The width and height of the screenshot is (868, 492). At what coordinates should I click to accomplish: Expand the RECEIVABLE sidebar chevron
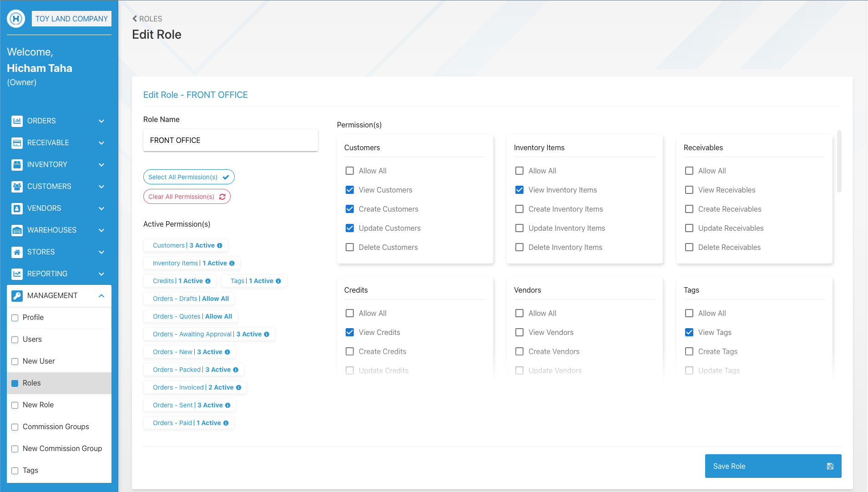click(101, 143)
